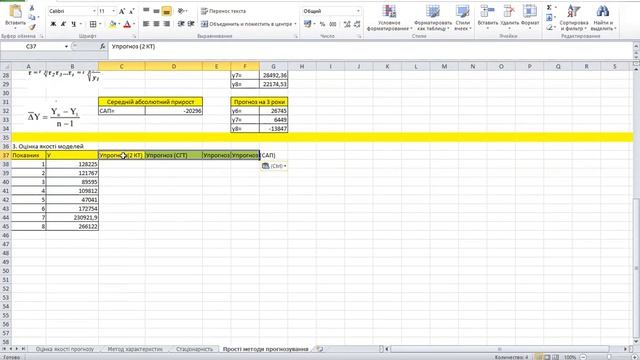Select row header 40
Image resolution: width=640 pixels, height=360 pixels.
[x=6, y=182]
